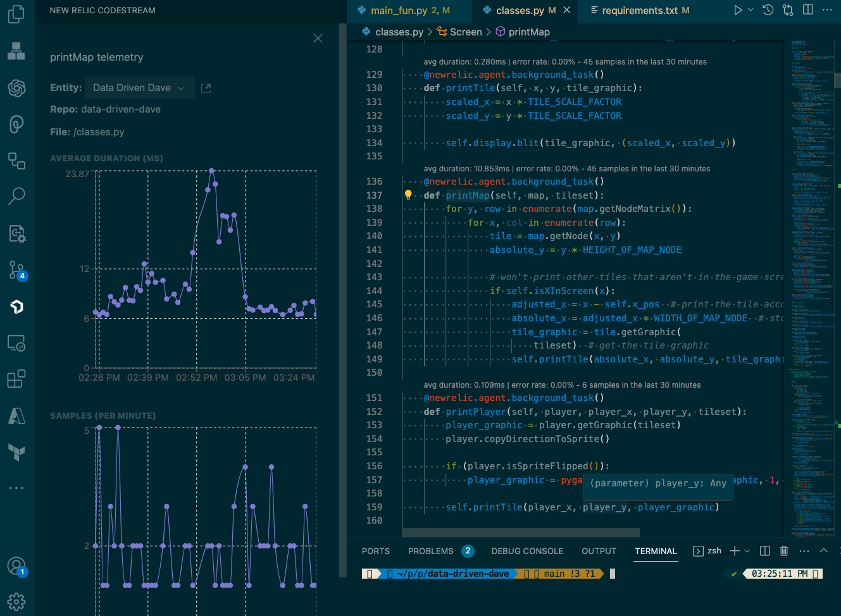
Task: Click the lightbulb code action on line 137
Action: pos(408,195)
